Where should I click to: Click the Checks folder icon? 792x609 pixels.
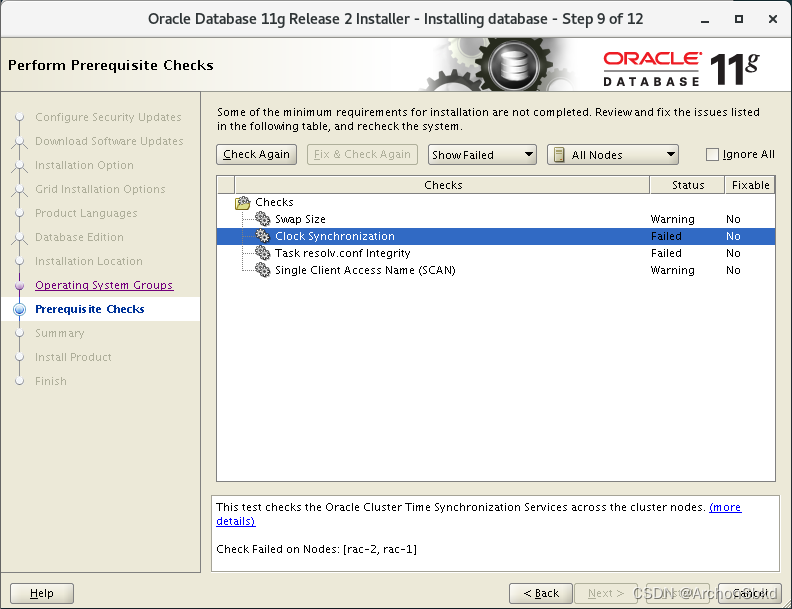(x=243, y=202)
